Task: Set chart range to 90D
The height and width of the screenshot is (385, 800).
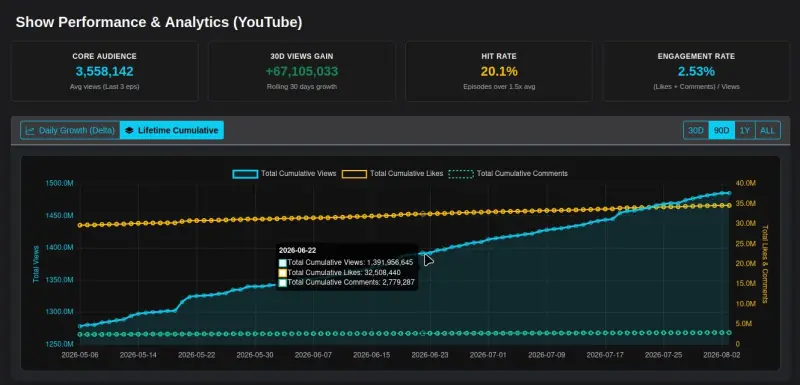Action: [721, 130]
